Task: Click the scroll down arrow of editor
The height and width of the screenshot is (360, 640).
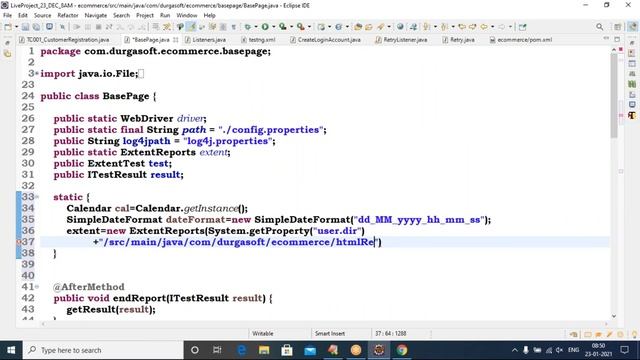Action: [x=614, y=316]
